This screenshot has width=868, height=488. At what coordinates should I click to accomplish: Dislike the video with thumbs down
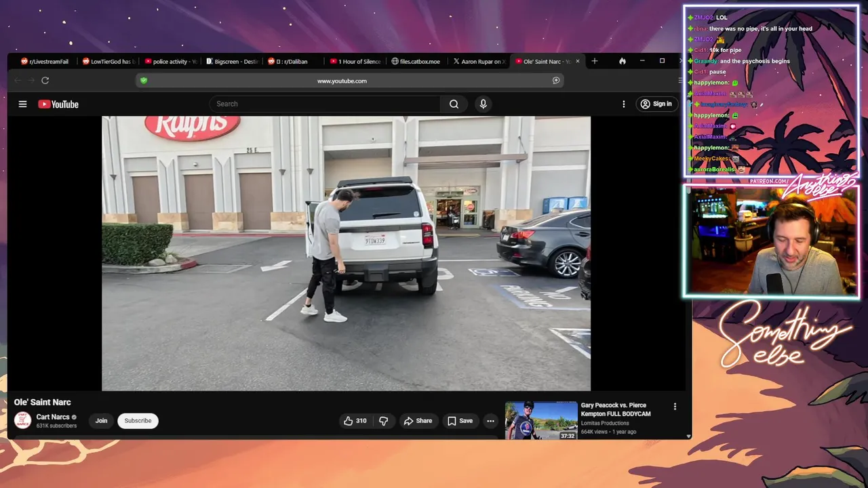pos(384,421)
